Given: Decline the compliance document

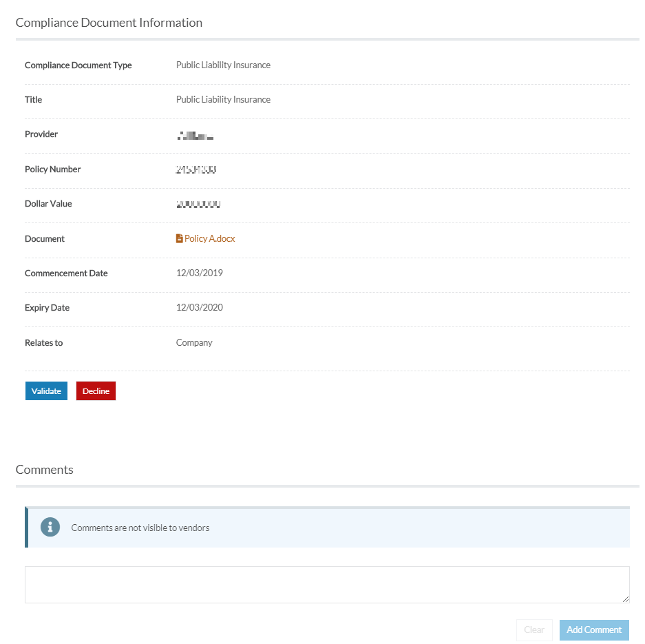Looking at the screenshot, I should pyautogui.click(x=96, y=391).
